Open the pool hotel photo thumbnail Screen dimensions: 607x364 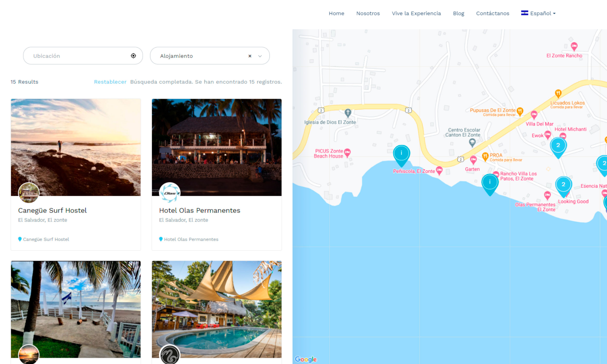coord(216,309)
